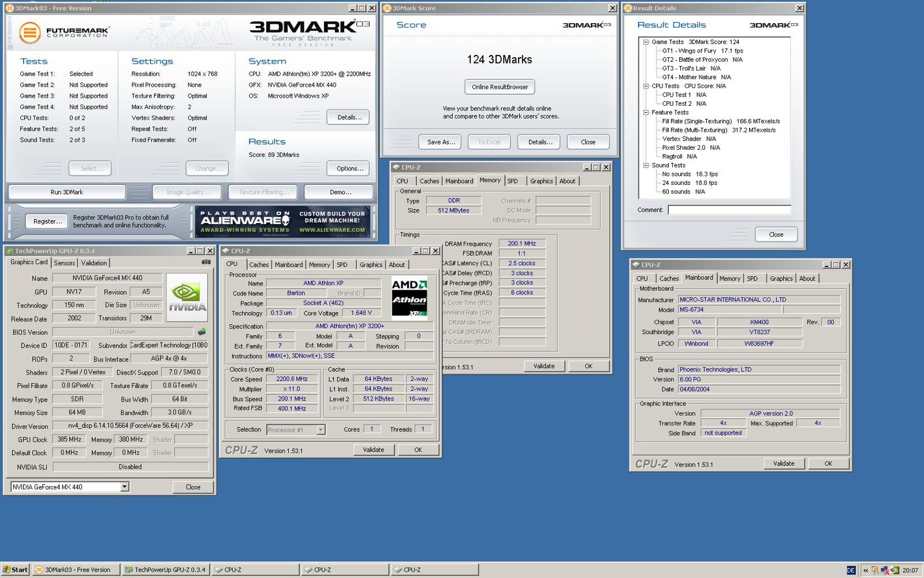Click Close in the Result Details window
924x578 pixels.
tap(776, 235)
